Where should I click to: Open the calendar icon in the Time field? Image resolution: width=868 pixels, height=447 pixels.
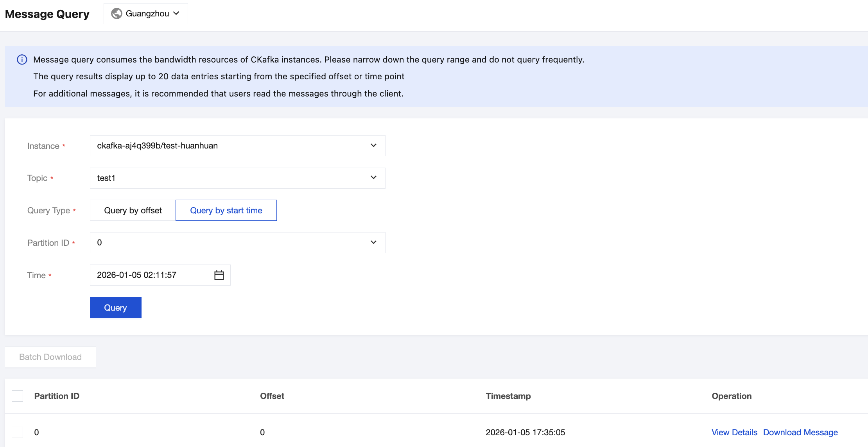pos(219,275)
